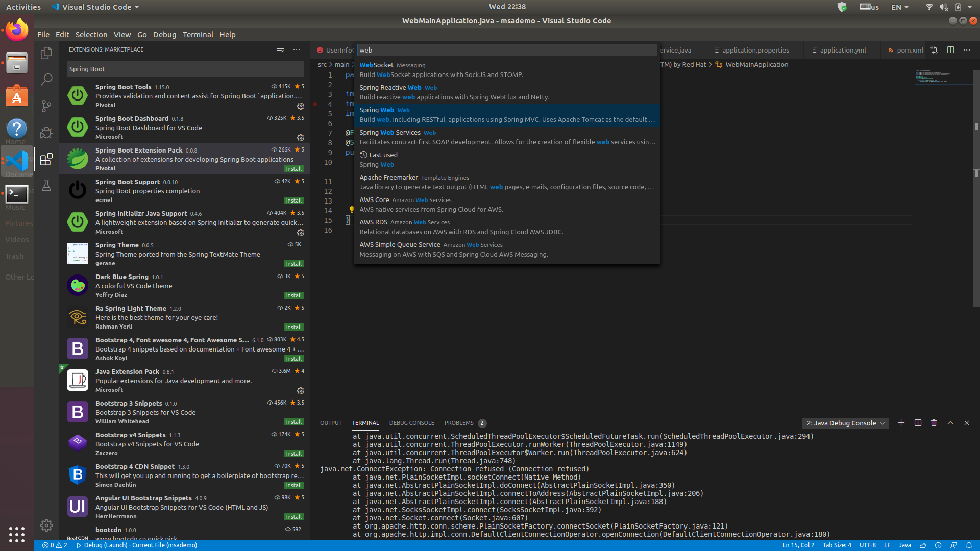Install Dark Blue Spring theme
Image resolution: width=980 pixels, height=551 pixels.
point(293,295)
